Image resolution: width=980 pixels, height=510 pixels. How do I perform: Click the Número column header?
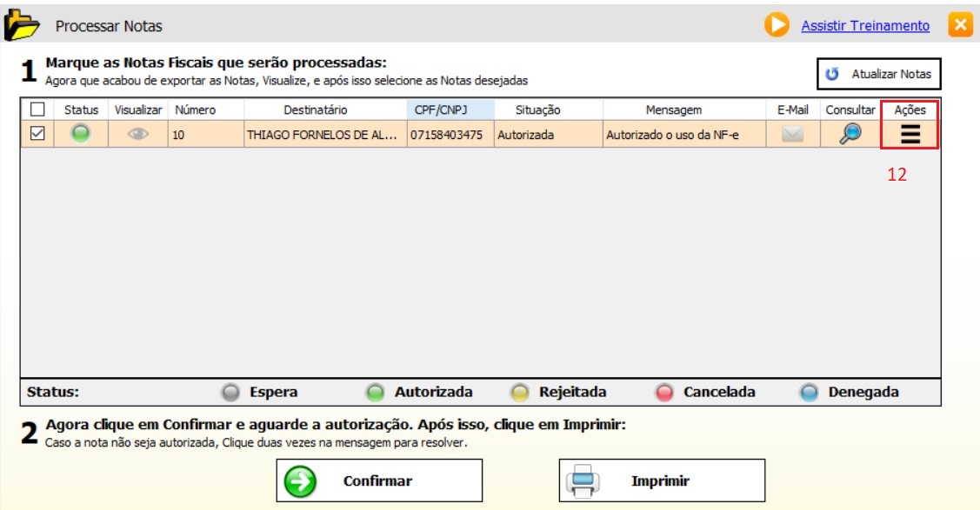196,110
